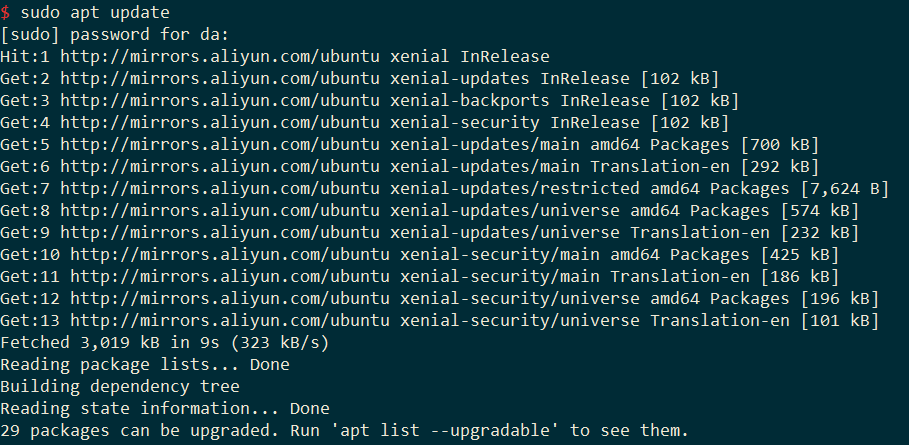The width and height of the screenshot is (909, 445).
Task: Click the '[700 kB]' size on Get:5
Action: 779,145
